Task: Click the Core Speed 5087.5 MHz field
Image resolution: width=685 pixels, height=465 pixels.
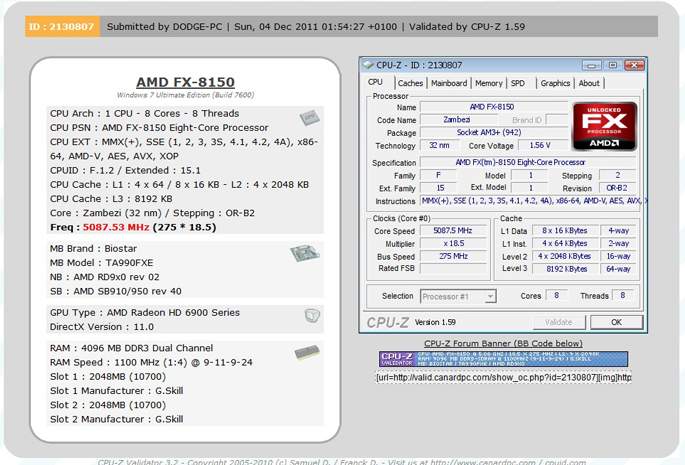Action: [453, 230]
